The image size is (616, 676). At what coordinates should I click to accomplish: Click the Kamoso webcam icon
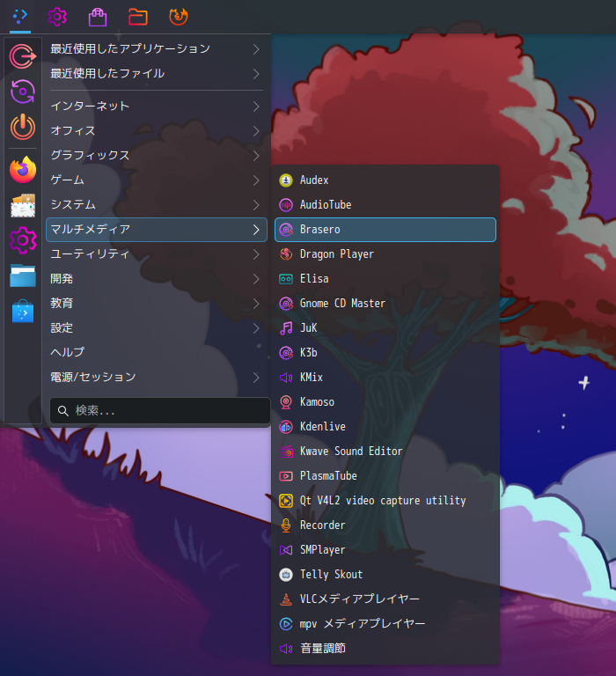point(286,402)
